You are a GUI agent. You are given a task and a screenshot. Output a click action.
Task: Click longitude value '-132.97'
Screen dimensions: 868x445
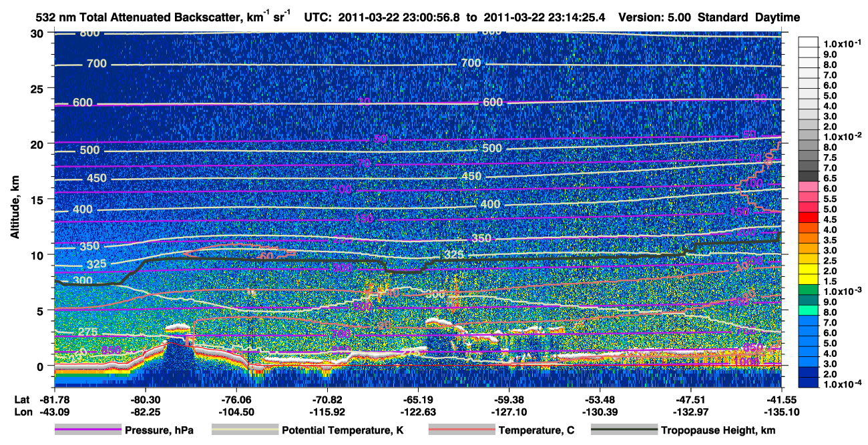pos(690,412)
